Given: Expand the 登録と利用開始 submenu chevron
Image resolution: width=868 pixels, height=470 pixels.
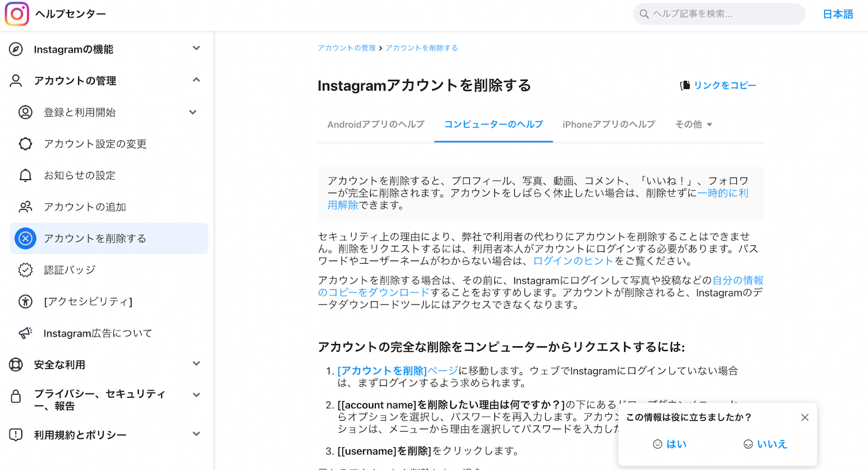Looking at the screenshot, I should tap(193, 112).
